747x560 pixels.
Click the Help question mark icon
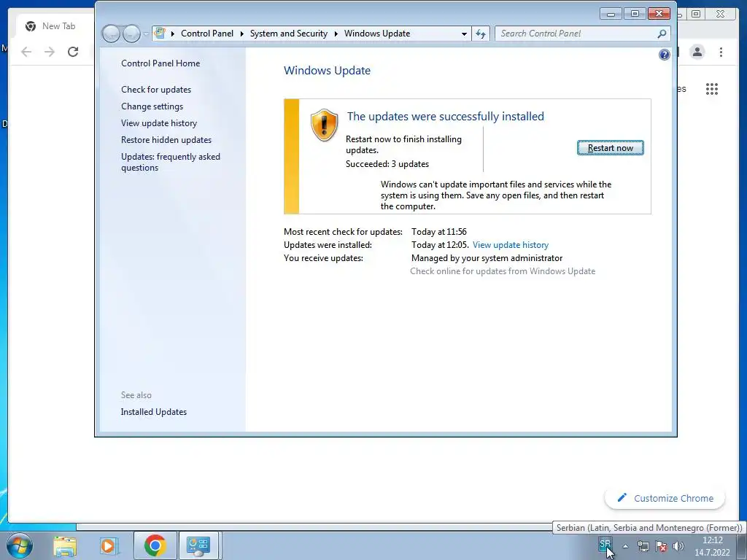(664, 55)
